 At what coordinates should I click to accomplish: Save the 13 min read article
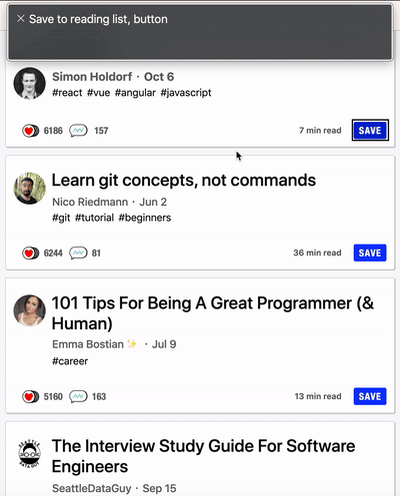click(370, 396)
